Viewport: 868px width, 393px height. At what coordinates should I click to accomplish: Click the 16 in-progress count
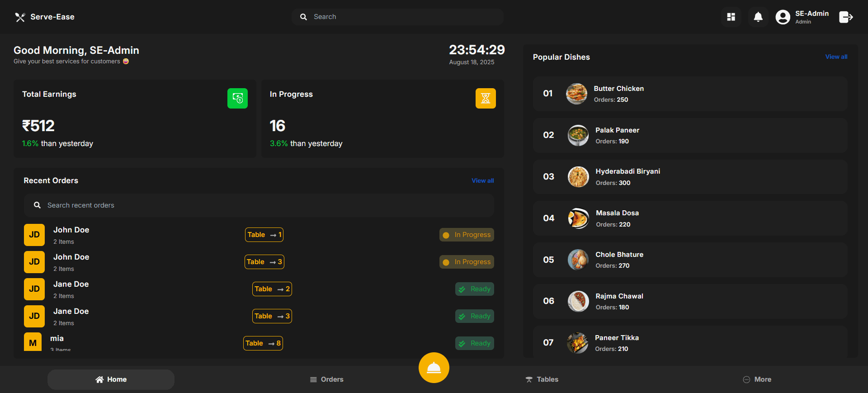point(278,126)
